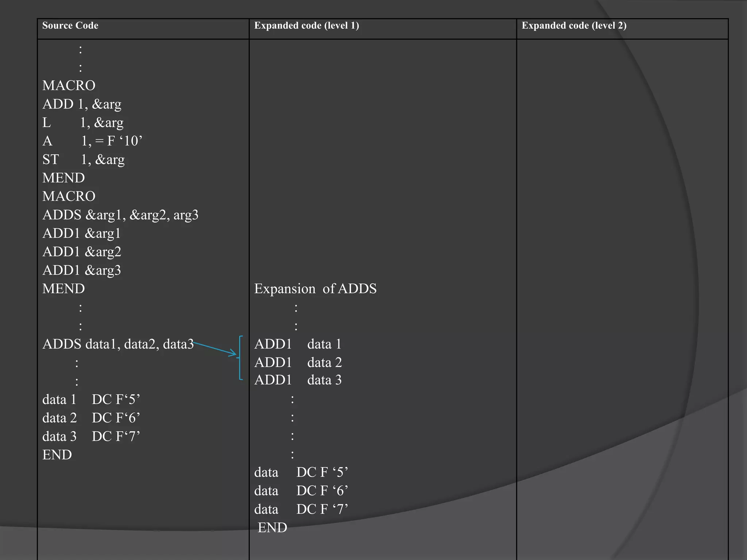This screenshot has width=747, height=560.
Task: Click the 'ADDS &arg1, &arg2, arg3' prototype line
Action: 120,215
